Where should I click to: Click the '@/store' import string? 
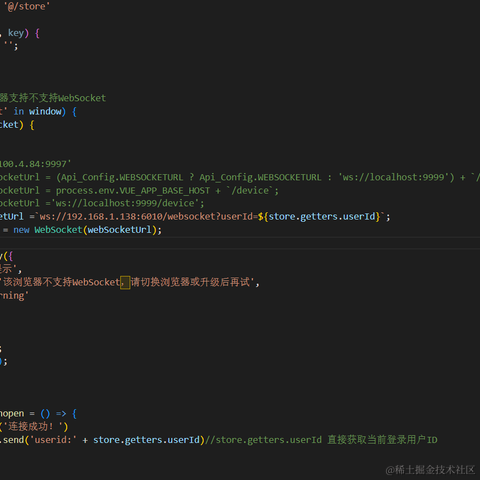tap(27, 6)
